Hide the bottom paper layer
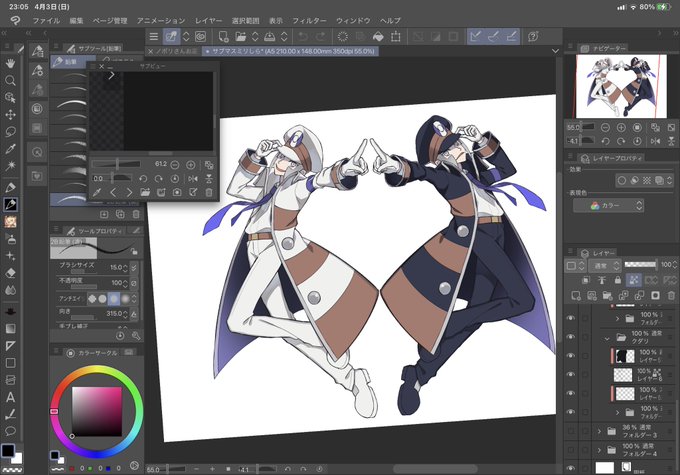 [571, 468]
